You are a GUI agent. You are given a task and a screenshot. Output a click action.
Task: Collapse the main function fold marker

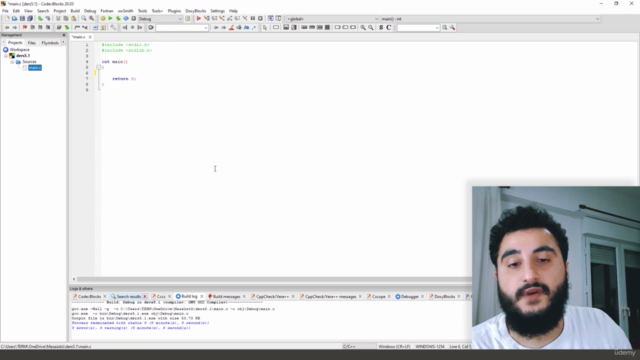click(x=98, y=67)
